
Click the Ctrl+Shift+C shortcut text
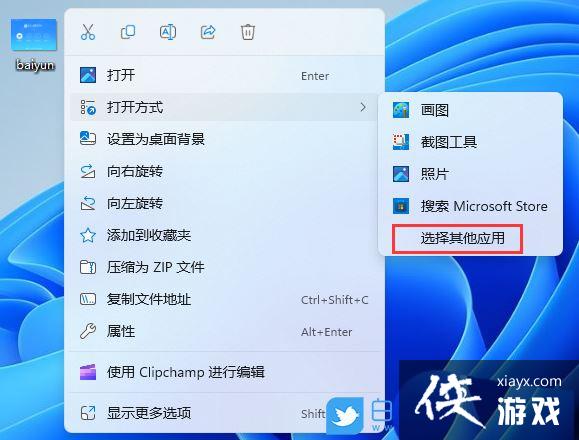(335, 300)
